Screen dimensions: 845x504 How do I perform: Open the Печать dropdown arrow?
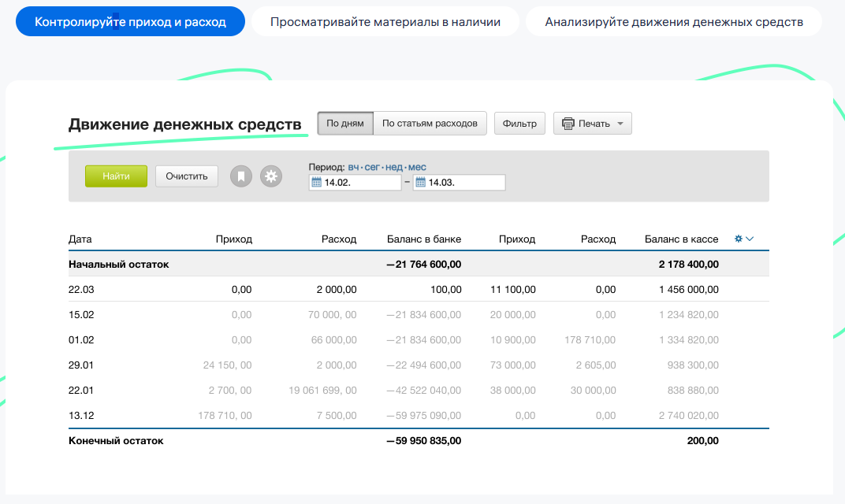point(620,124)
